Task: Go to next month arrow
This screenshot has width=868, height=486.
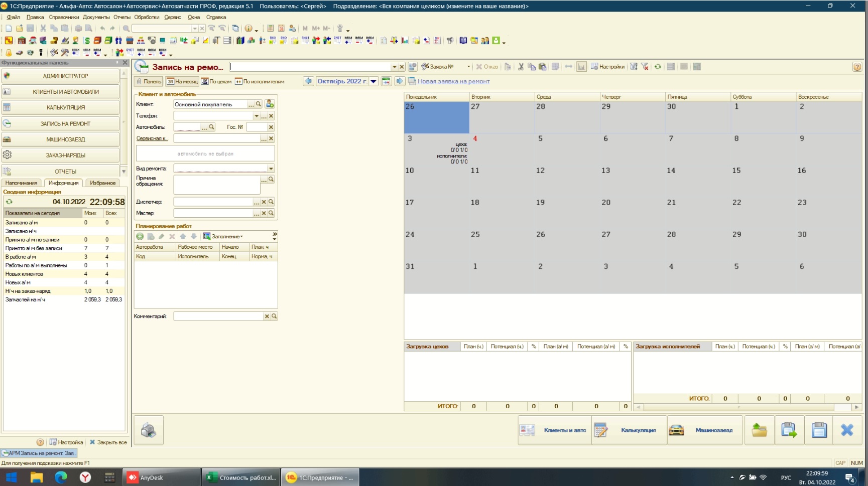Action: (399, 81)
